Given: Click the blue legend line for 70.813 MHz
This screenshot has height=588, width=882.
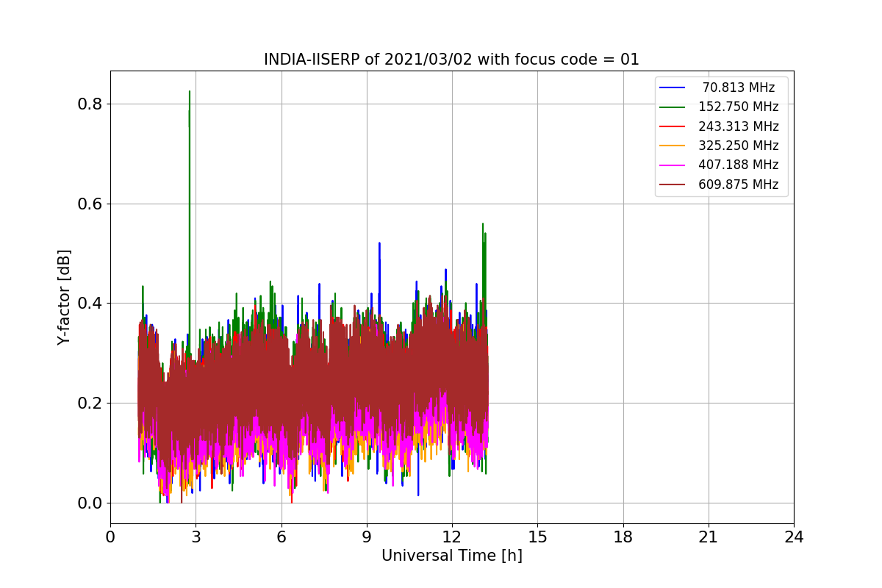Looking at the screenshot, I should click(x=673, y=87).
